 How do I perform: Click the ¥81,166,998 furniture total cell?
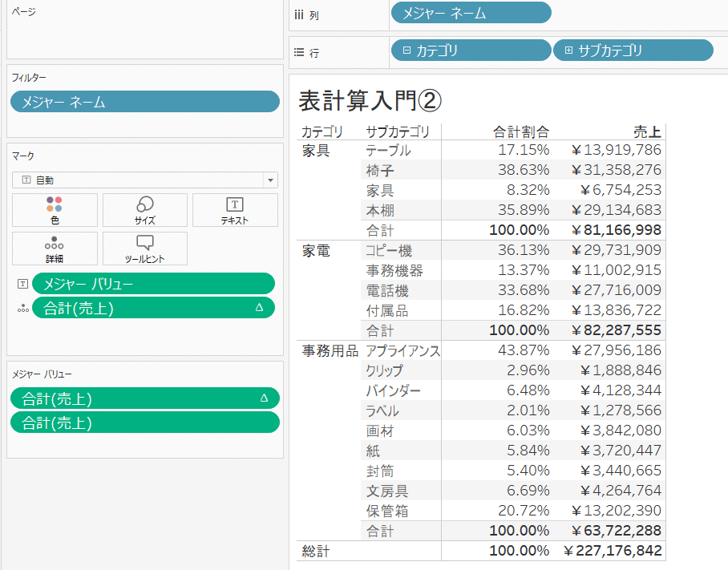point(617,230)
